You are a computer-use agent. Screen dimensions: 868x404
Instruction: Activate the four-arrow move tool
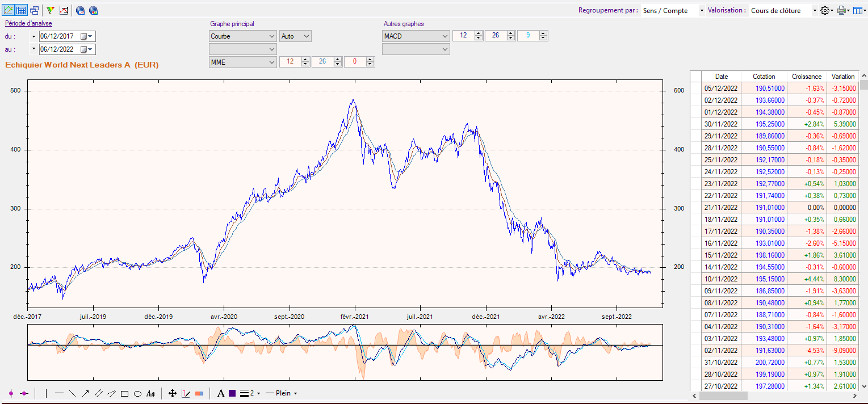pyautogui.click(x=173, y=393)
